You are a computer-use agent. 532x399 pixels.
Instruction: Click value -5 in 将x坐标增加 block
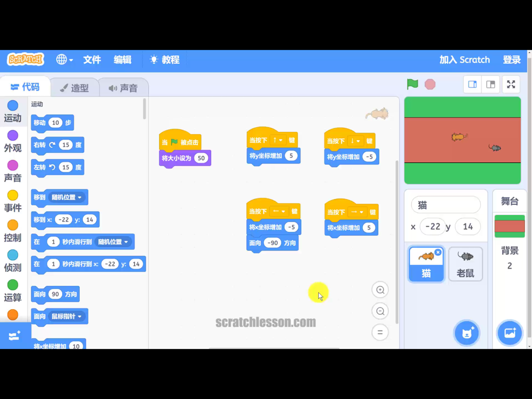click(291, 227)
